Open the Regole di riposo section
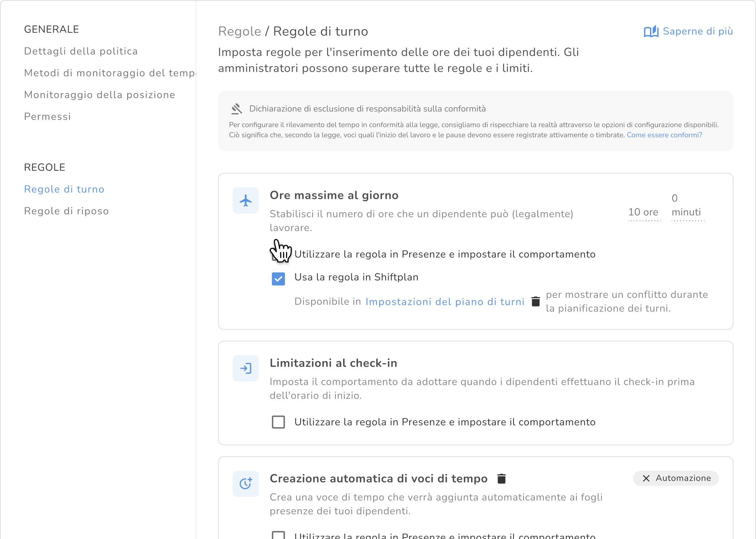Viewport: 756px width, 539px height. [66, 211]
